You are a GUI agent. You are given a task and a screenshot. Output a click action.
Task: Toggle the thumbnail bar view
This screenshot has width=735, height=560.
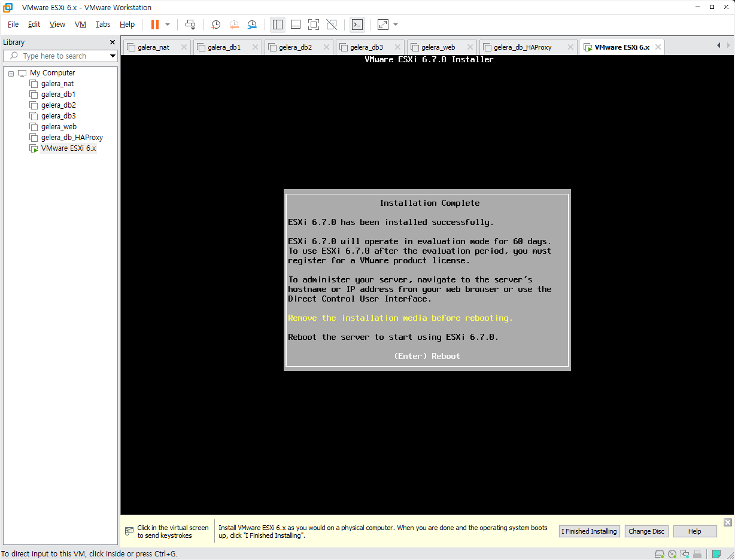(x=296, y=25)
